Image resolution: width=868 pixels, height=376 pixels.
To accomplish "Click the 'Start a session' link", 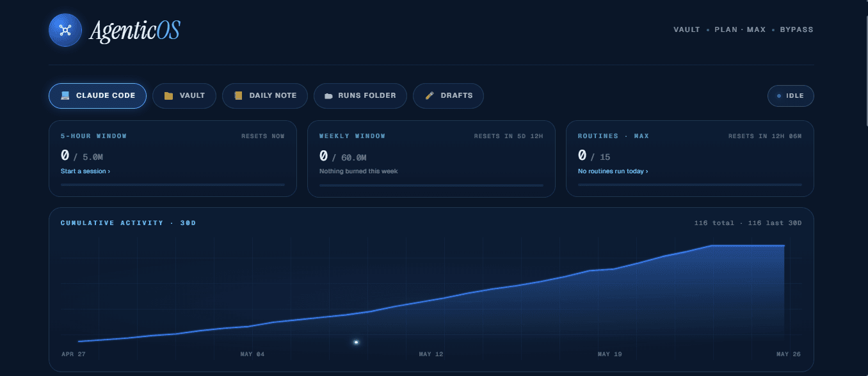I will (85, 171).
